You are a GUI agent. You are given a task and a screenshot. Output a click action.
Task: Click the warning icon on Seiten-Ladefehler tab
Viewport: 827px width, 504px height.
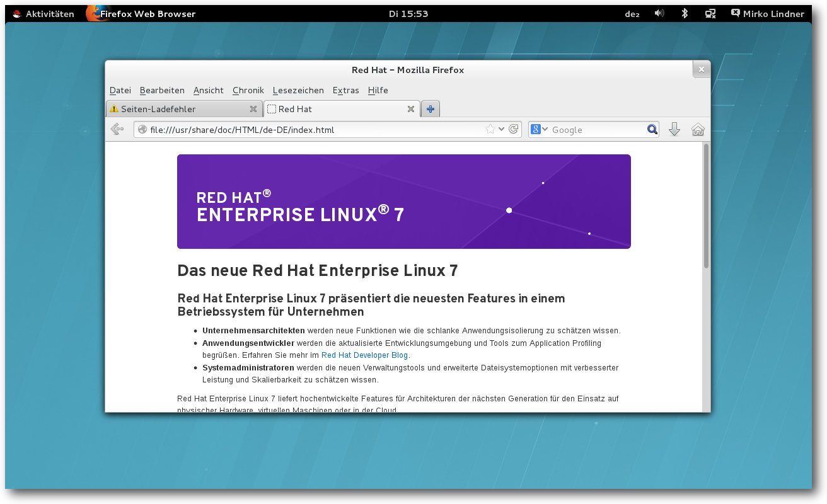click(x=114, y=109)
